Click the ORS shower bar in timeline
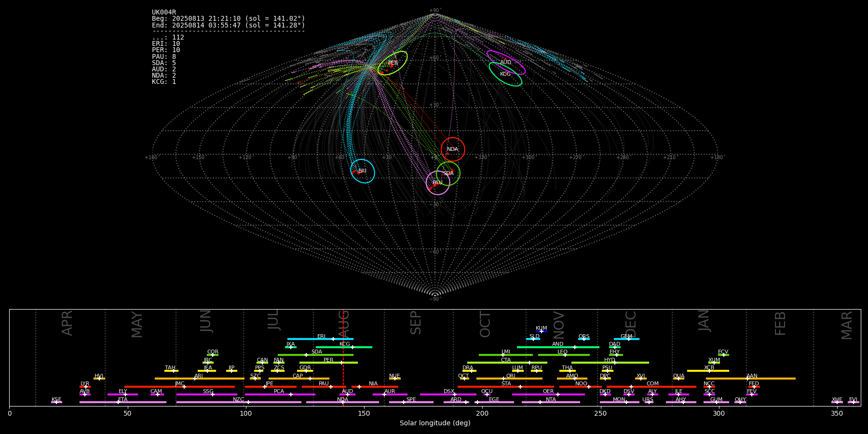The image size is (868, 434). coord(584,339)
